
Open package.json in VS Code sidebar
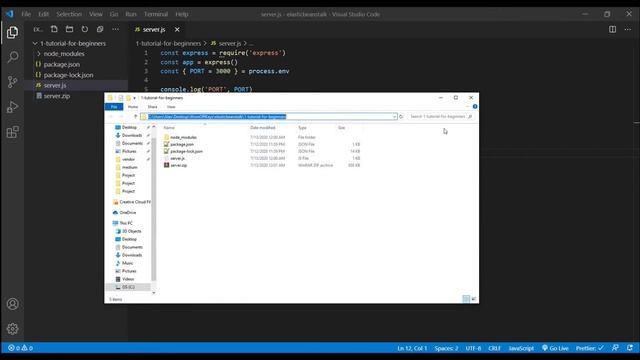coord(62,64)
